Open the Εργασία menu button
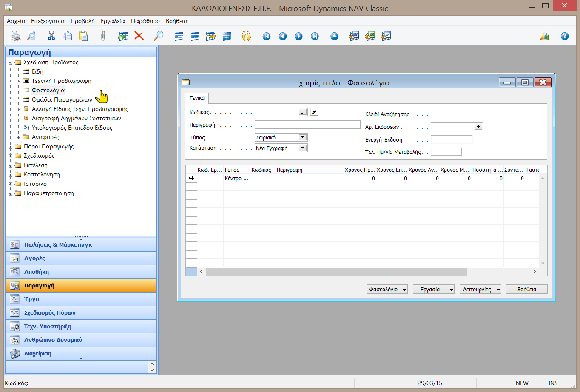Screen dimensions: 580x392 (434, 289)
